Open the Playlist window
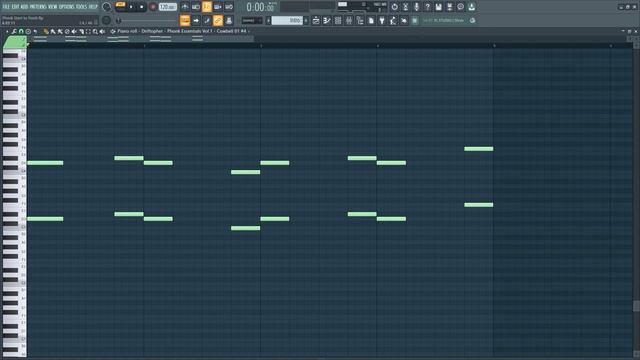Screen dimensions: 640x360 click(x=316, y=20)
